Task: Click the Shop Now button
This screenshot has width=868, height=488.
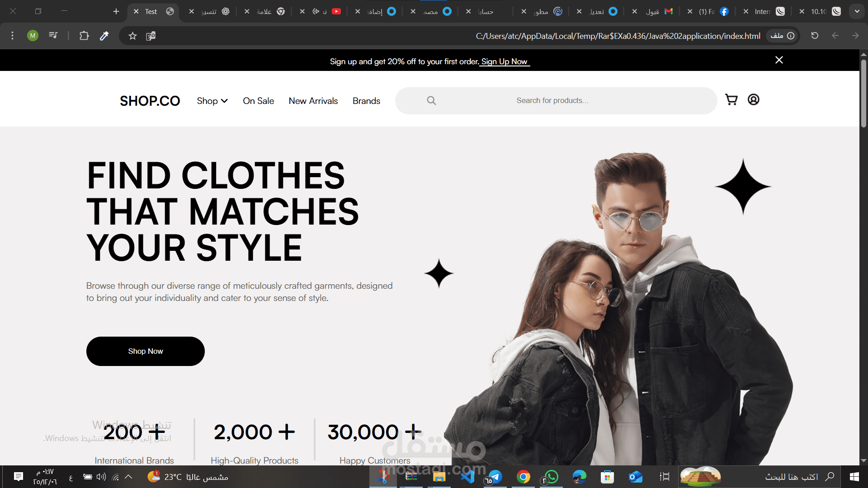Action: (x=146, y=351)
